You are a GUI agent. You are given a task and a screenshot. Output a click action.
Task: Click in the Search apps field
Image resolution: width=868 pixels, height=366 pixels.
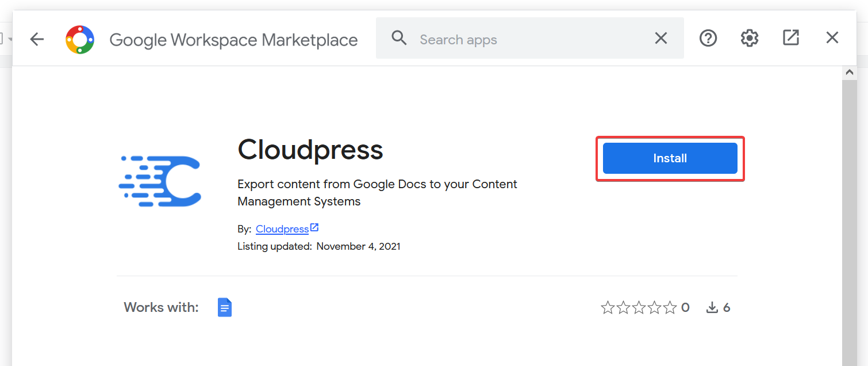[529, 40]
